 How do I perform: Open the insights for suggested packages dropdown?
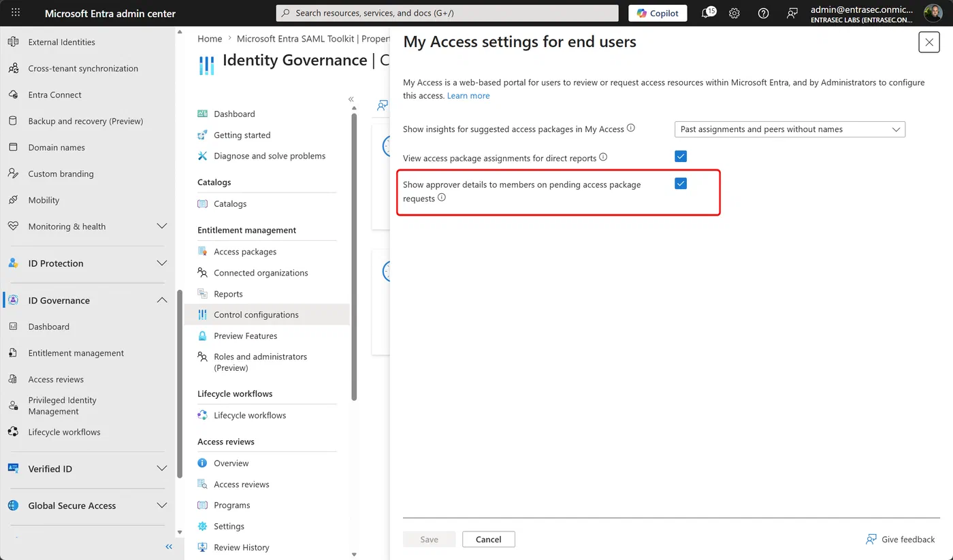coord(790,129)
